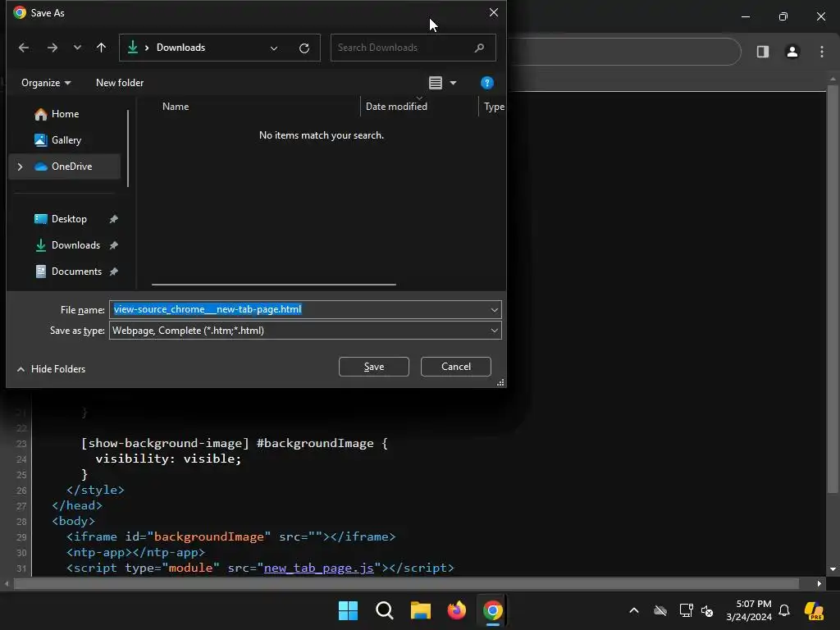Open File Explorer from the taskbar
The width and height of the screenshot is (840, 630).
[421, 610]
